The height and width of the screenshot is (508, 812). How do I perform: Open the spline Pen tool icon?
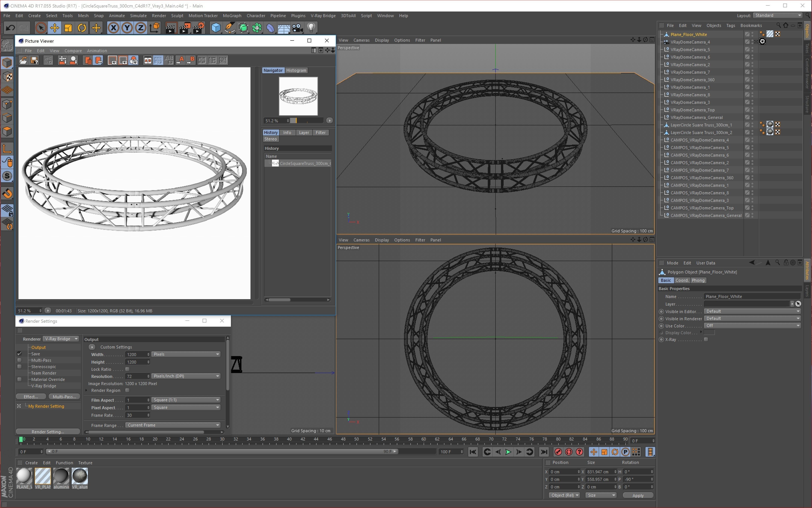coord(230,28)
